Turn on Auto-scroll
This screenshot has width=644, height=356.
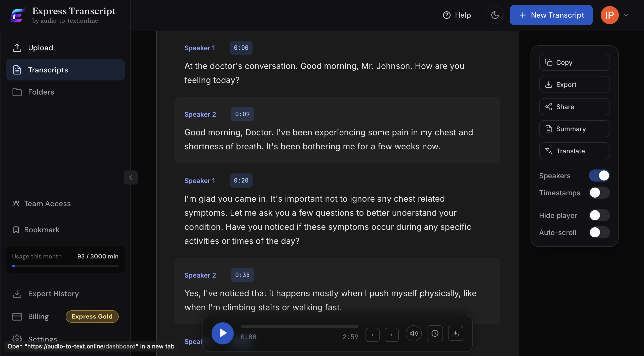[599, 233]
